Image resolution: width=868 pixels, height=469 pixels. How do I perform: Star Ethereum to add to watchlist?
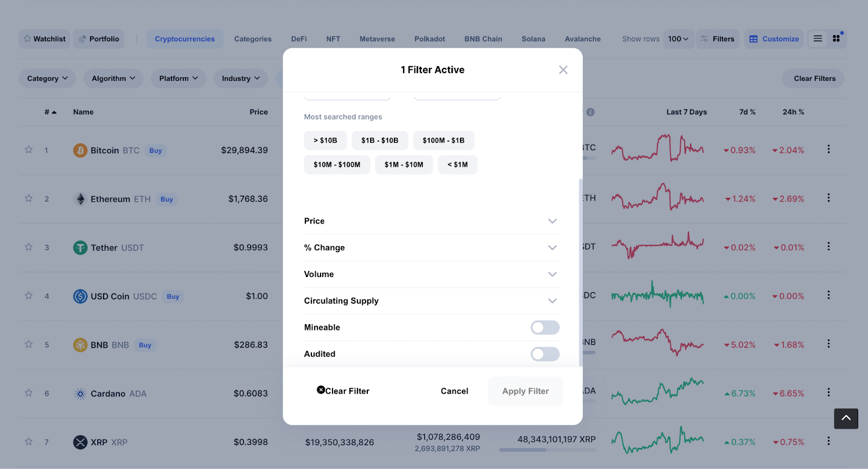29,198
